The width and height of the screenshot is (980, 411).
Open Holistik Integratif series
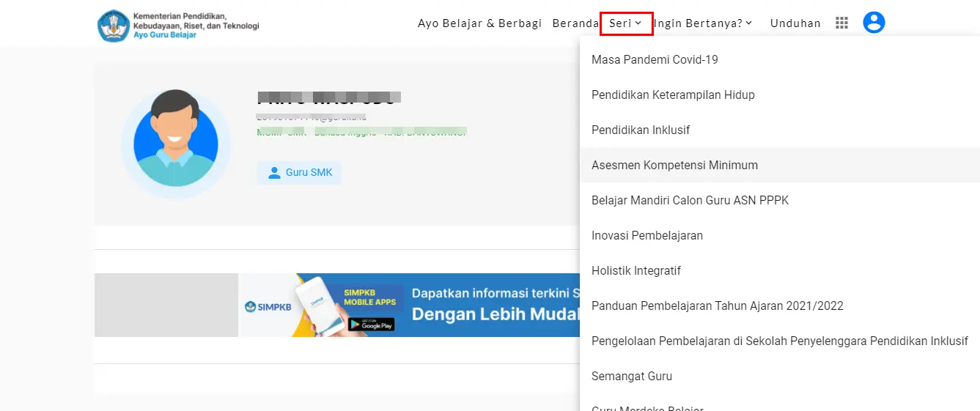636,271
